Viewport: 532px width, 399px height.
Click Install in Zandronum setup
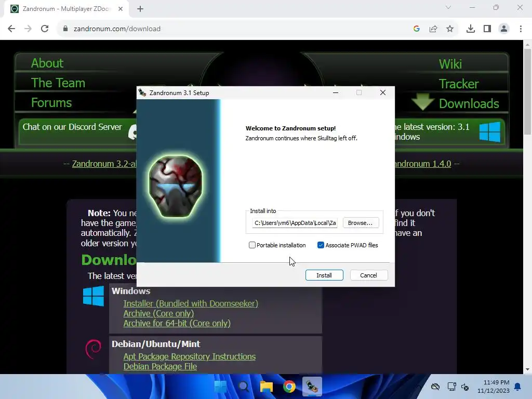click(x=324, y=275)
